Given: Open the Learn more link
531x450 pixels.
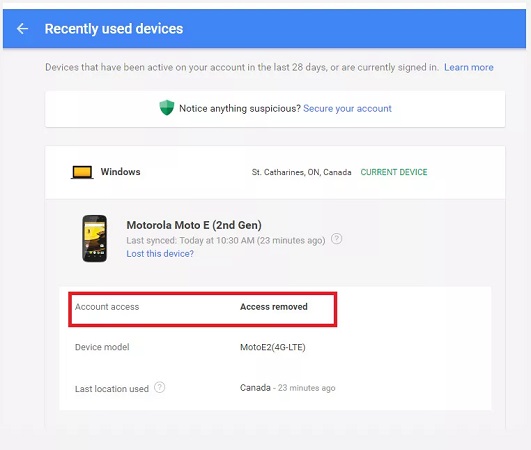Looking at the screenshot, I should pos(469,67).
